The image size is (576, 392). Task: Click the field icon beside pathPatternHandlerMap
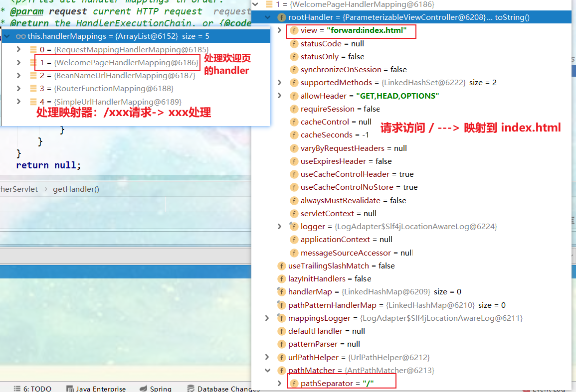point(281,305)
